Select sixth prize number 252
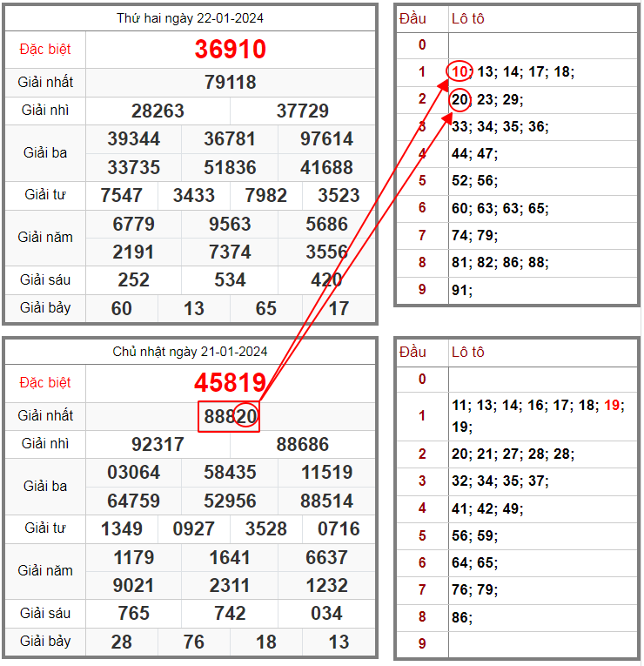 click(x=133, y=279)
